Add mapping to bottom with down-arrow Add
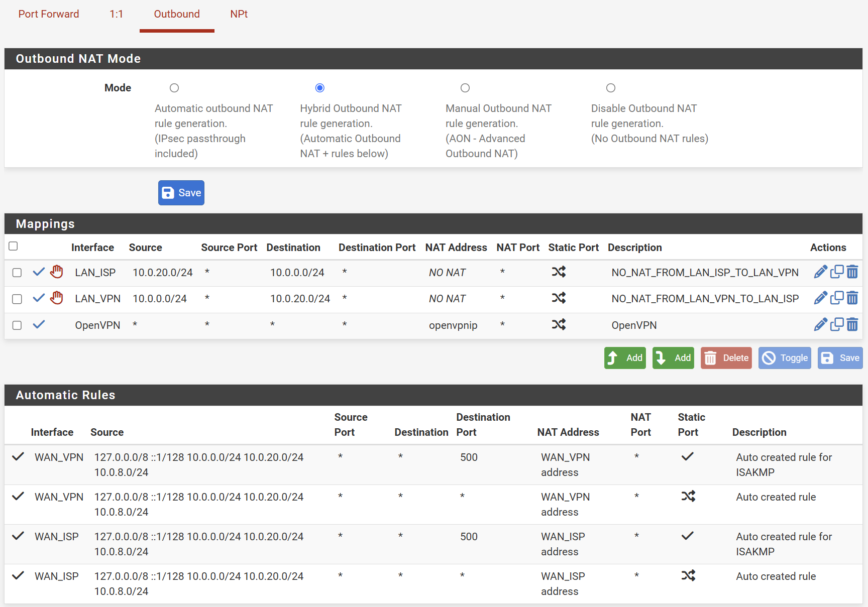The width and height of the screenshot is (868, 607). pyautogui.click(x=674, y=358)
